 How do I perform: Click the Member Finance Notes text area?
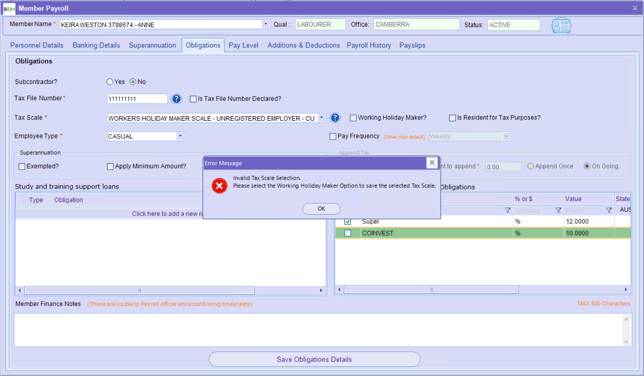tap(319, 330)
